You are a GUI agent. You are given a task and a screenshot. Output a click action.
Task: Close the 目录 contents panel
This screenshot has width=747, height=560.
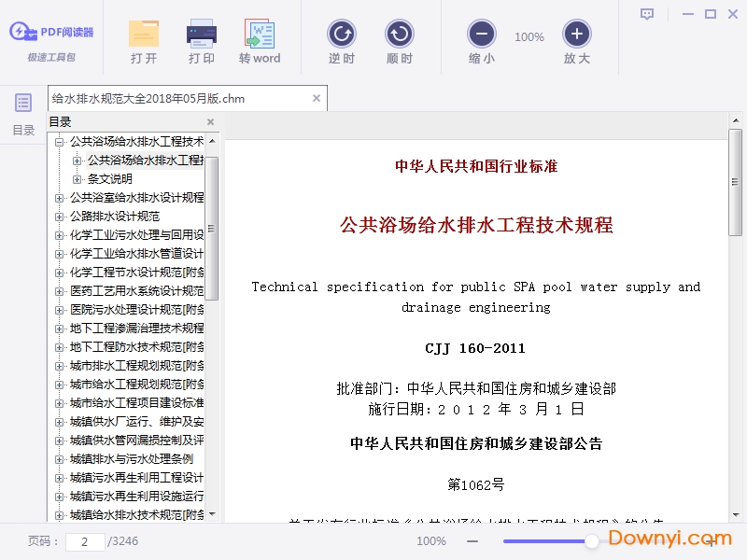pyautogui.click(x=210, y=121)
